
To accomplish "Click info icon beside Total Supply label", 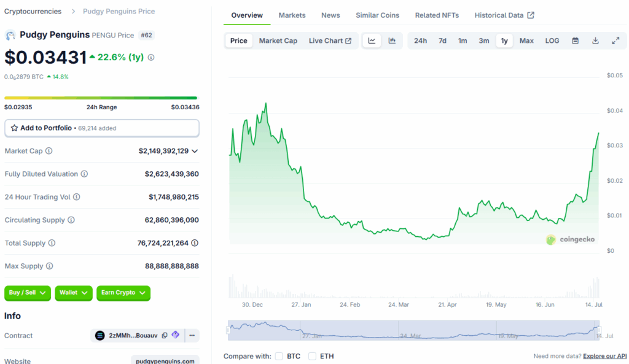I will click(52, 243).
